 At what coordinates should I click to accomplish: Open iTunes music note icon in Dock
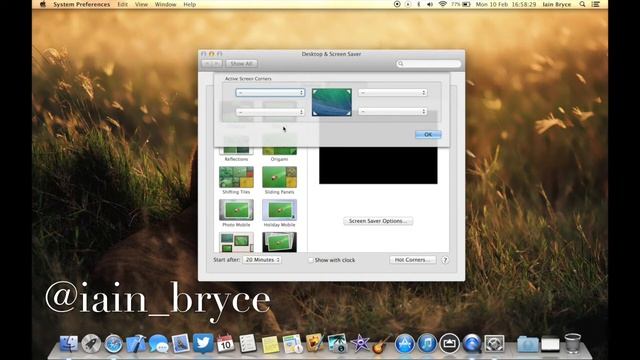pos(427,344)
